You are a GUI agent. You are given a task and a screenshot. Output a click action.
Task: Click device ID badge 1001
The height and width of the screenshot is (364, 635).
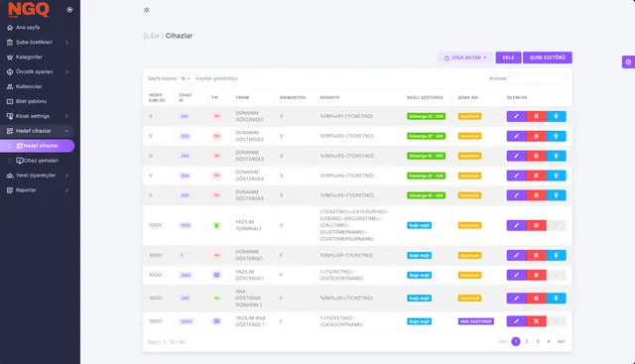[x=186, y=225]
